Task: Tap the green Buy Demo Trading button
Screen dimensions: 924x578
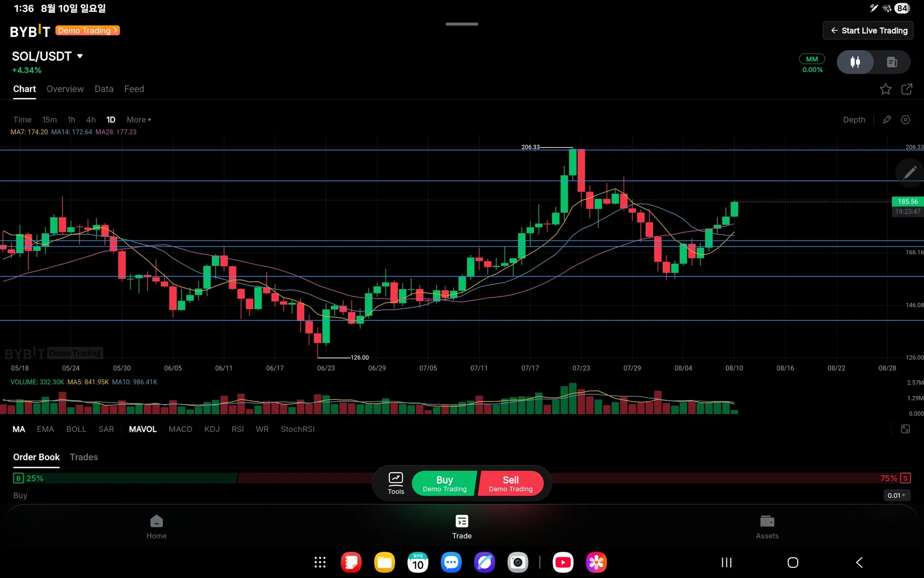Action: tap(444, 483)
